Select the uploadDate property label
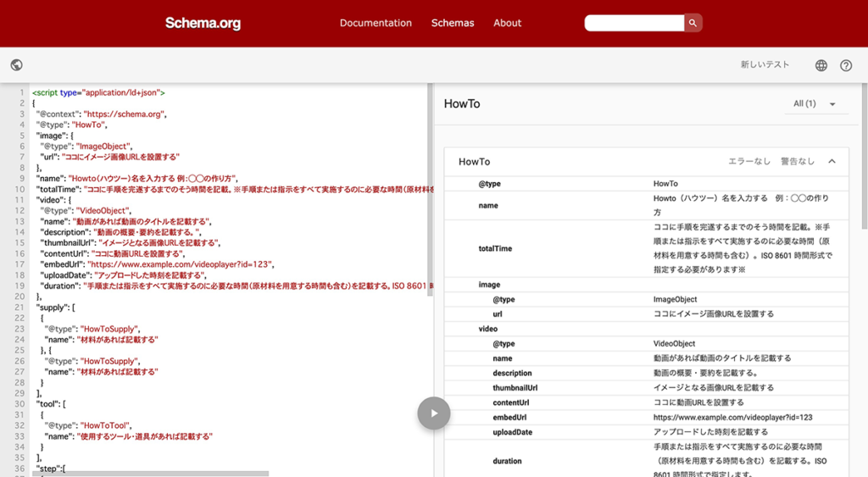The height and width of the screenshot is (477, 868). [x=513, y=432]
